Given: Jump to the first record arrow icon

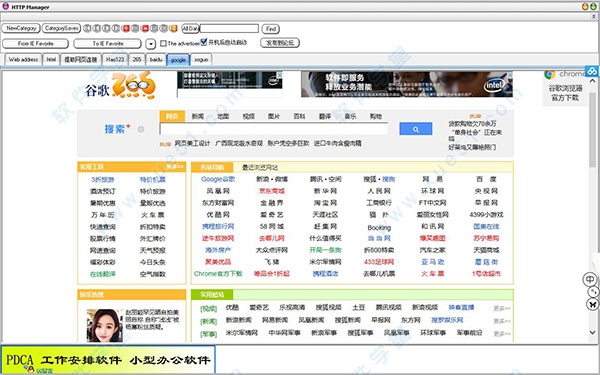Looking at the screenshot, I should tap(87, 28).
